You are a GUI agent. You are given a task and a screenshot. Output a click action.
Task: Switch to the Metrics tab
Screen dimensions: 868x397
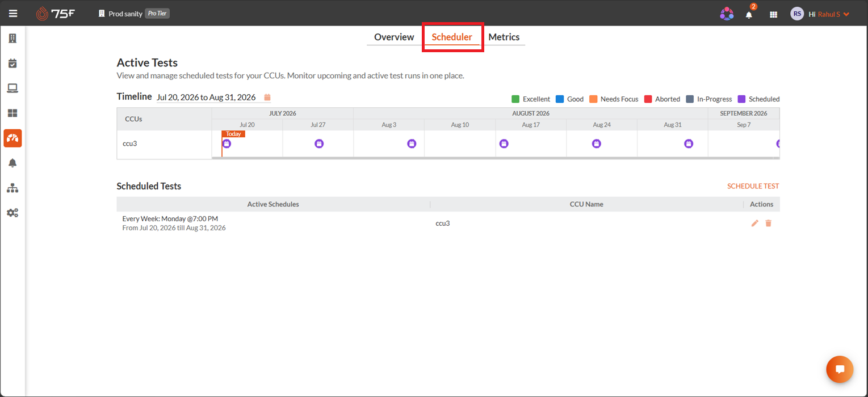tap(504, 37)
